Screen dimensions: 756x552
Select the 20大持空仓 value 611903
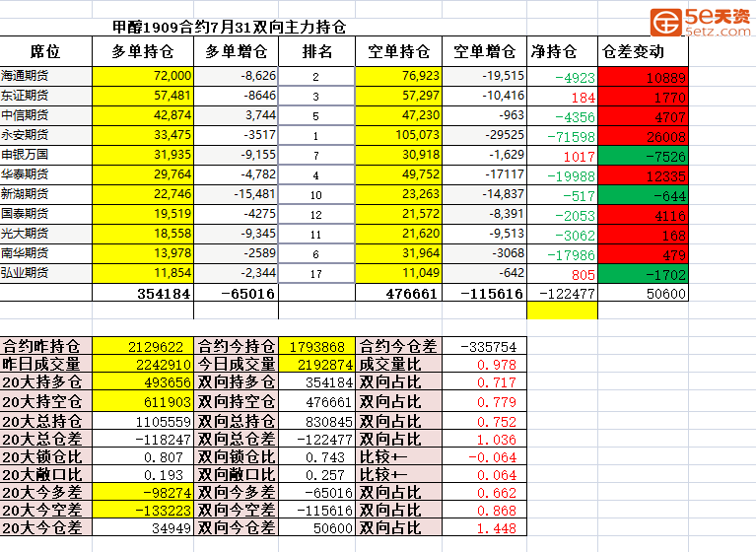[143, 401]
